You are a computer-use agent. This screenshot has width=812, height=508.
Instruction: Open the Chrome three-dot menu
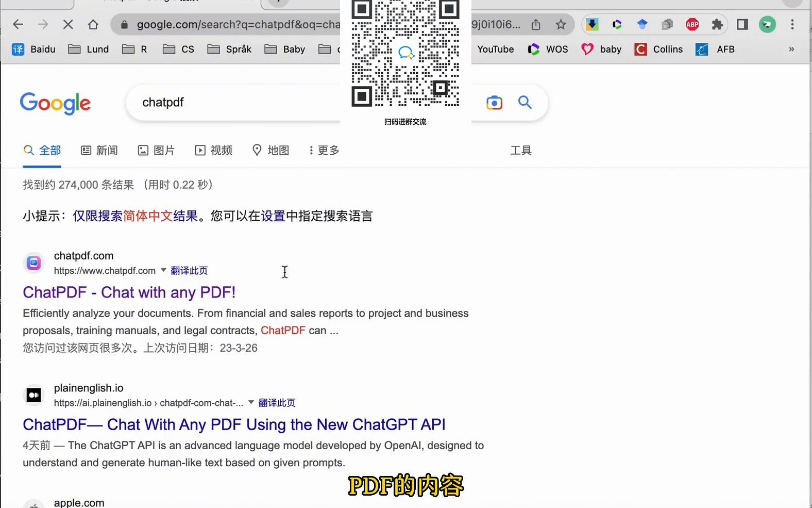pyautogui.click(x=792, y=24)
